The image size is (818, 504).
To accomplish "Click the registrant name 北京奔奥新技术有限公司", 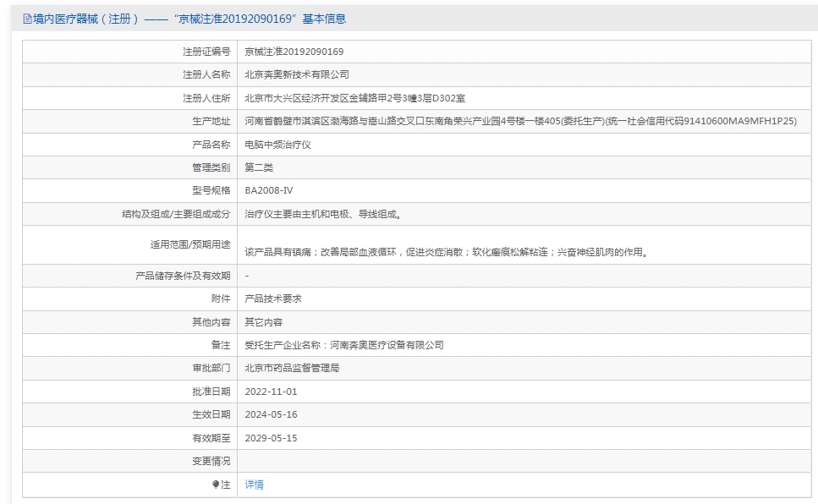I will (x=296, y=75).
